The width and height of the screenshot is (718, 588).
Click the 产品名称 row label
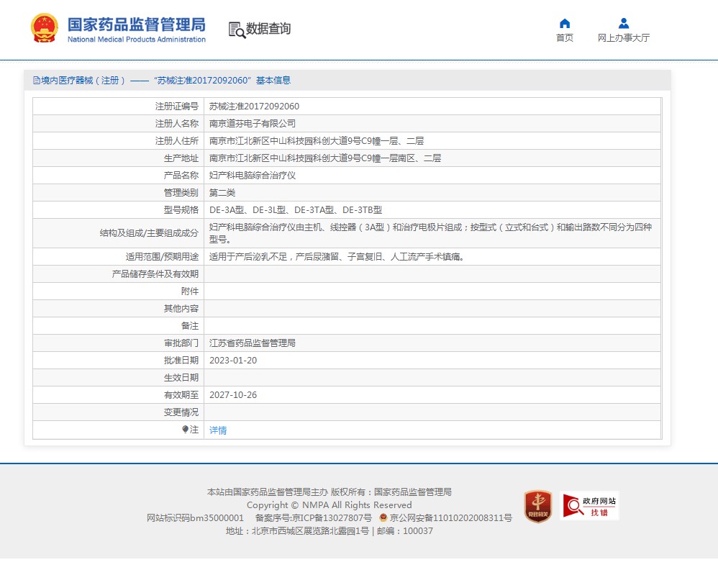[181, 176]
